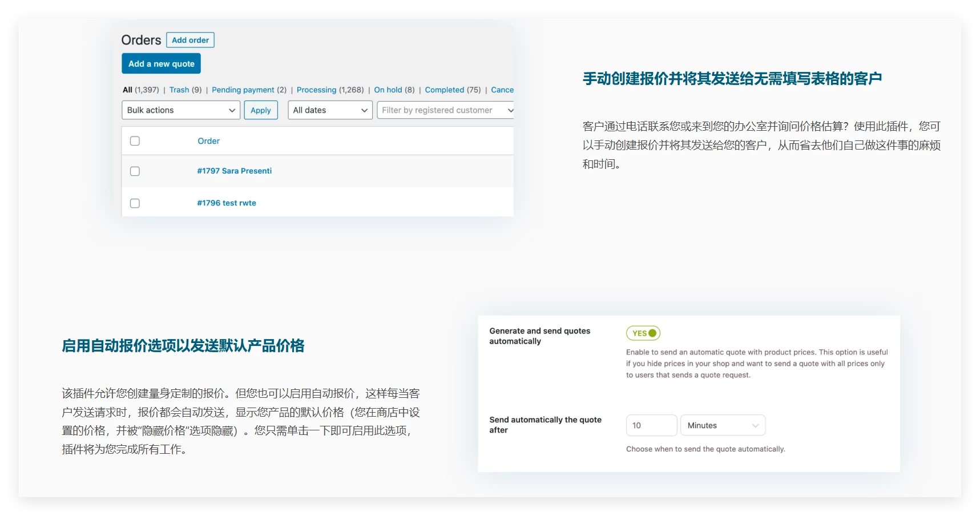Open order #1796 test rwte

click(226, 203)
